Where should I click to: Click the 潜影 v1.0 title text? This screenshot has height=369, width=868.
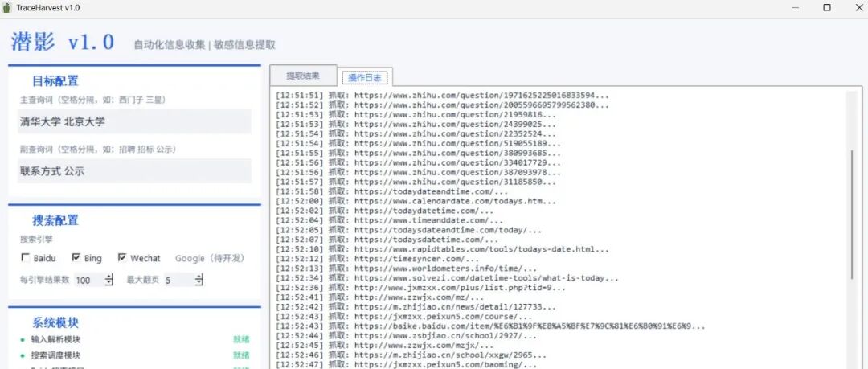(63, 42)
